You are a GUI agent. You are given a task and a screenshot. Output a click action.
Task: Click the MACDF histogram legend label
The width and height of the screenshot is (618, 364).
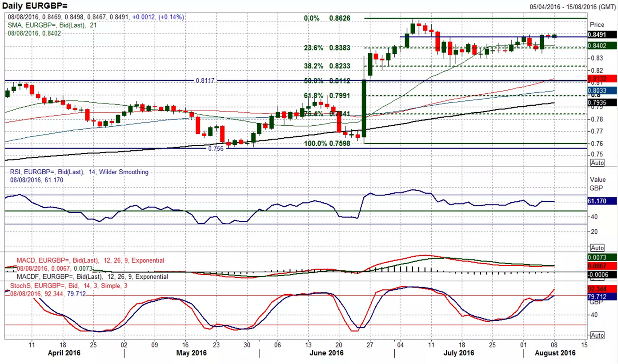point(92,276)
